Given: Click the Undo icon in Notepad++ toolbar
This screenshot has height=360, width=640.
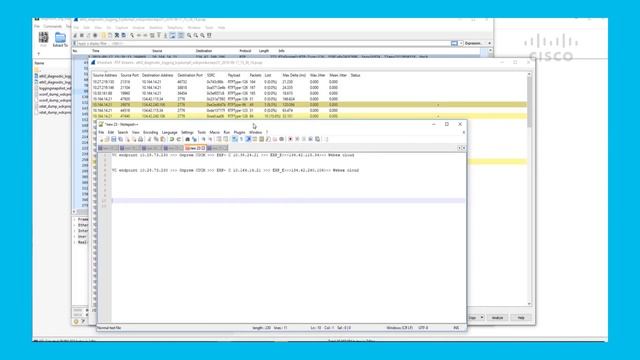Looking at the screenshot, I should [172, 139].
